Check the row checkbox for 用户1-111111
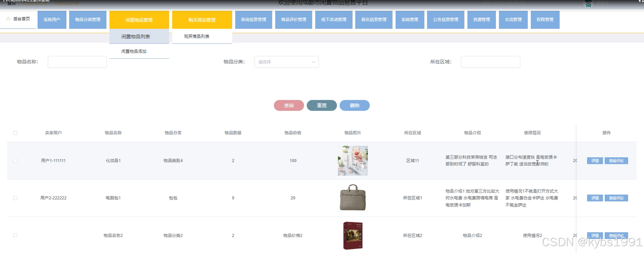The image size is (644, 253). point(15,160)
